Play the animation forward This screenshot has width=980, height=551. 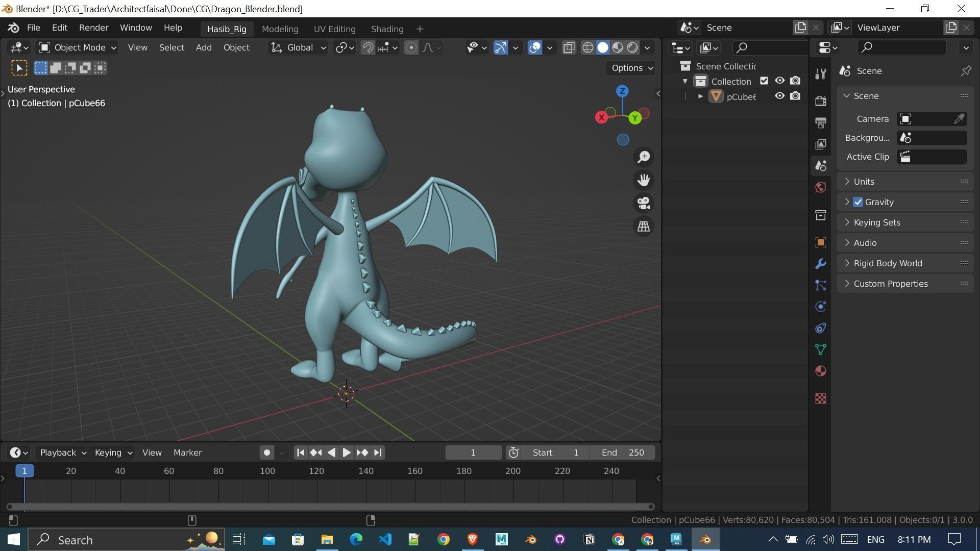(x=346, y=453)
